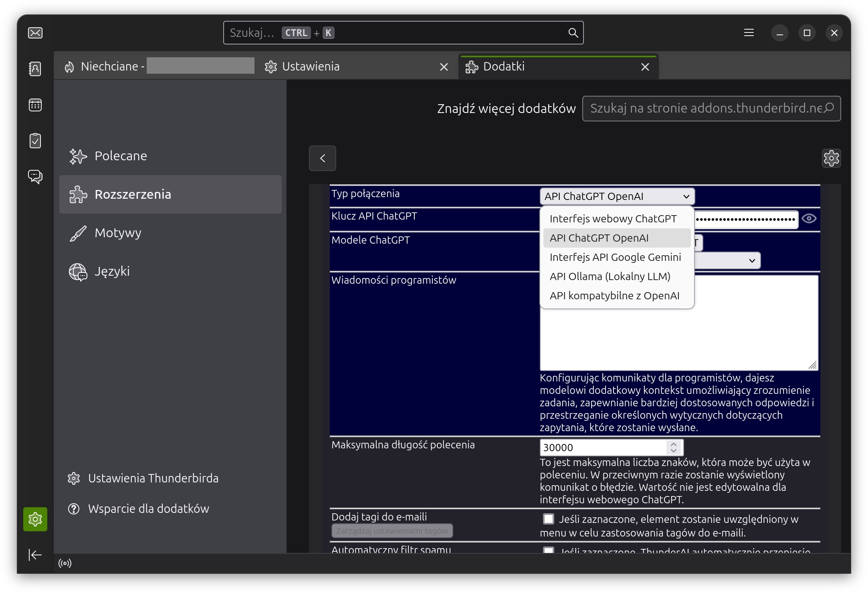Screen dimensions: 868x593
Task: Open the Address Book sidebar icon
Action: pyautogui.click(x=35, y=69)
